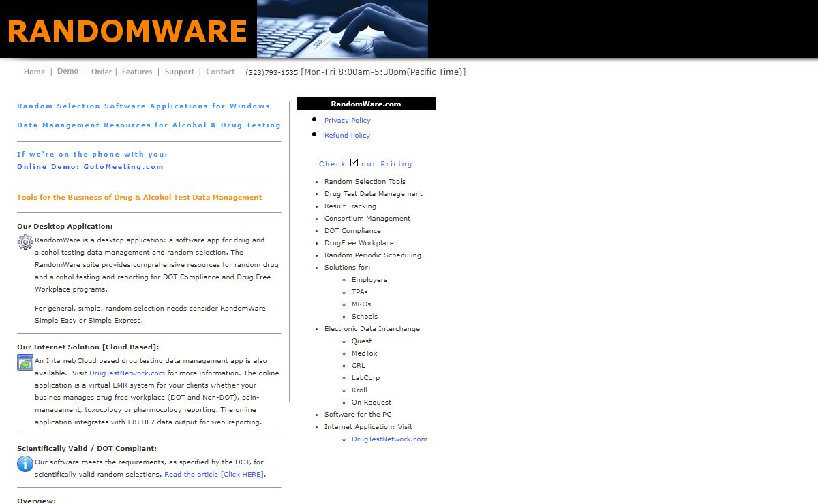This screenshot has width=818, height=504.
Task: Click the orange Tools for the Business heading
Action: [x=140, y=197]
